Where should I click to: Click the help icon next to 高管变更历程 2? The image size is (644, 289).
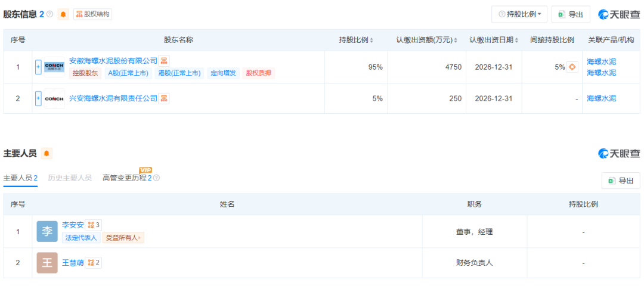coord(156,178)
